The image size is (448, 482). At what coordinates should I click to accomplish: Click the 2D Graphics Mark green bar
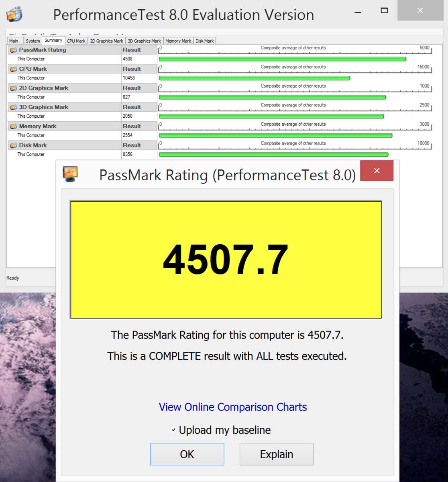272,97
